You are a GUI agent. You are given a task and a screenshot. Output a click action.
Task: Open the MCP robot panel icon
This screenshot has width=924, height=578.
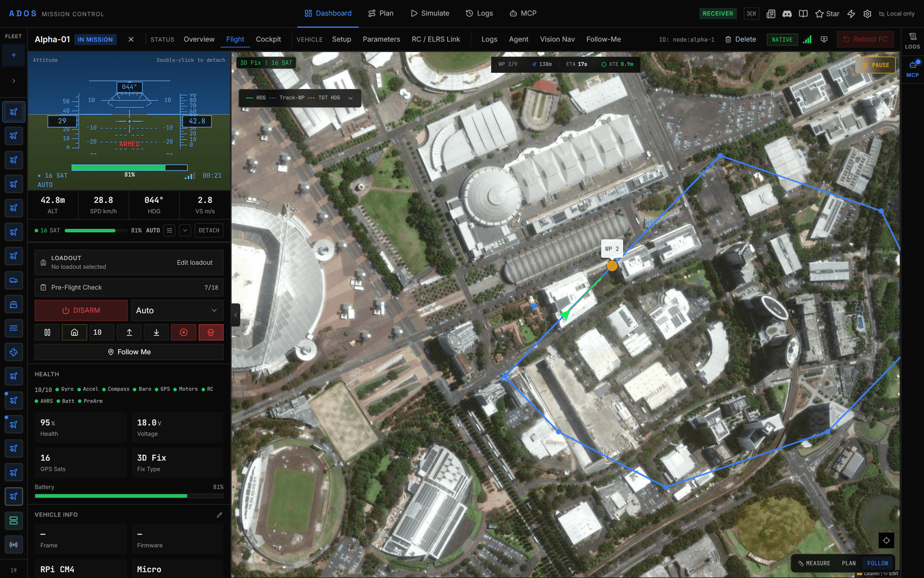click(x=912, y=68)
